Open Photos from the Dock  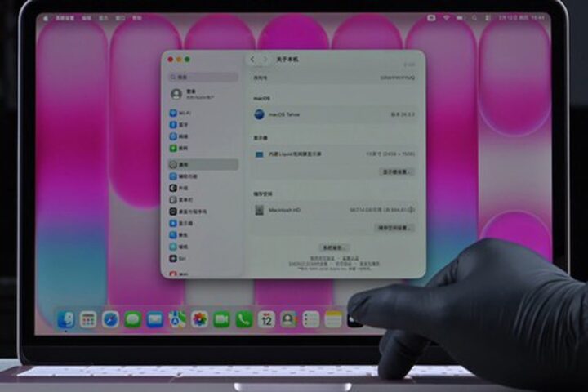[199, 319]
